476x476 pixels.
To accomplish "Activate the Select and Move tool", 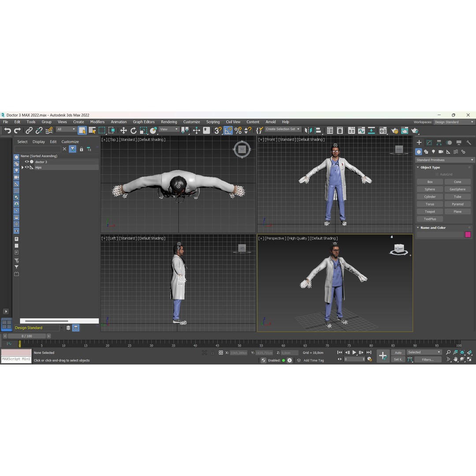I will click(123, 130).
